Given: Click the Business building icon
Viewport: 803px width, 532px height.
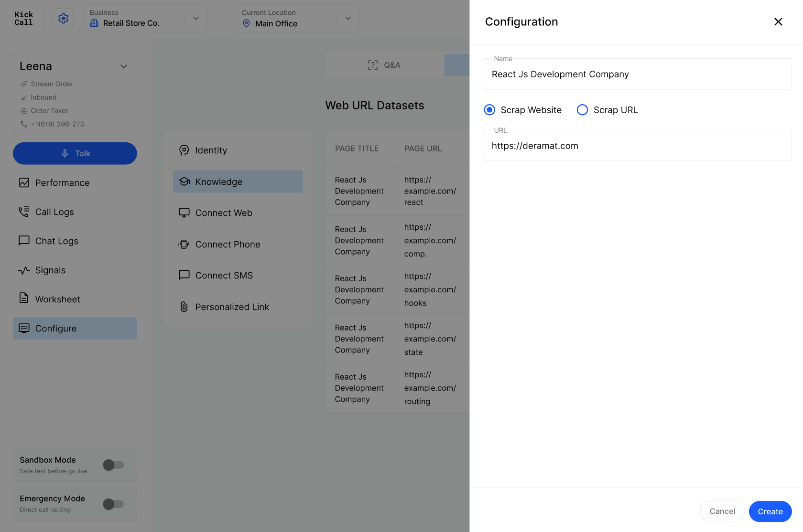Looking at the screenshot, I should tap(94, 23).
